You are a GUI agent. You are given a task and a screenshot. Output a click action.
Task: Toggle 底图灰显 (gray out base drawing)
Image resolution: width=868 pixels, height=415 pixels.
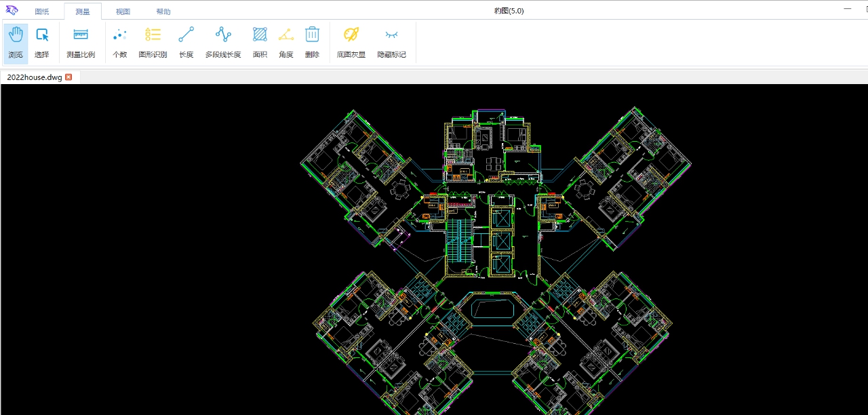351,42
